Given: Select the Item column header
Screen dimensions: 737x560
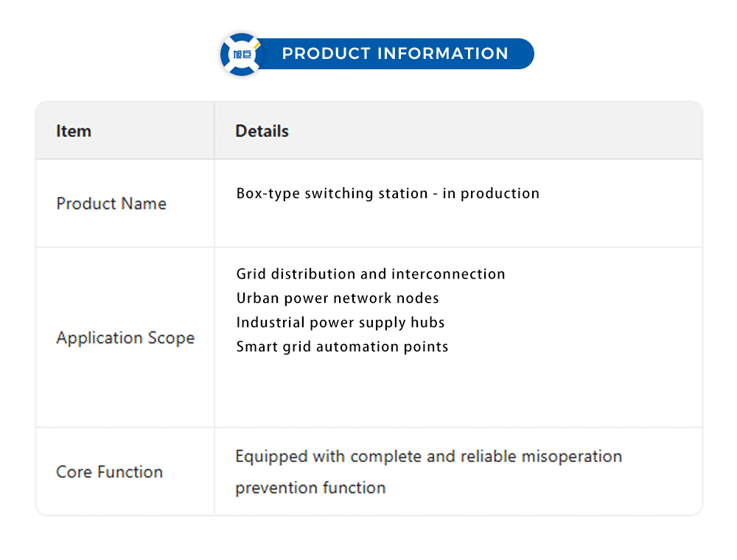Looking at the screenshot, I should pyautogui.click(x=74, y=131).
